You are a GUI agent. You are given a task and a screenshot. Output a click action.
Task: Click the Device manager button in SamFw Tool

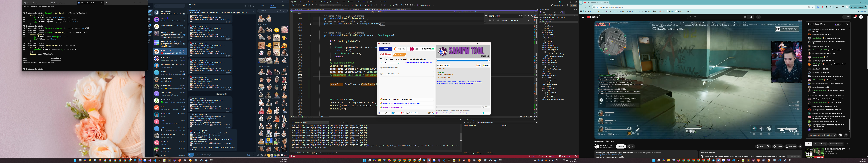point(443,65)
